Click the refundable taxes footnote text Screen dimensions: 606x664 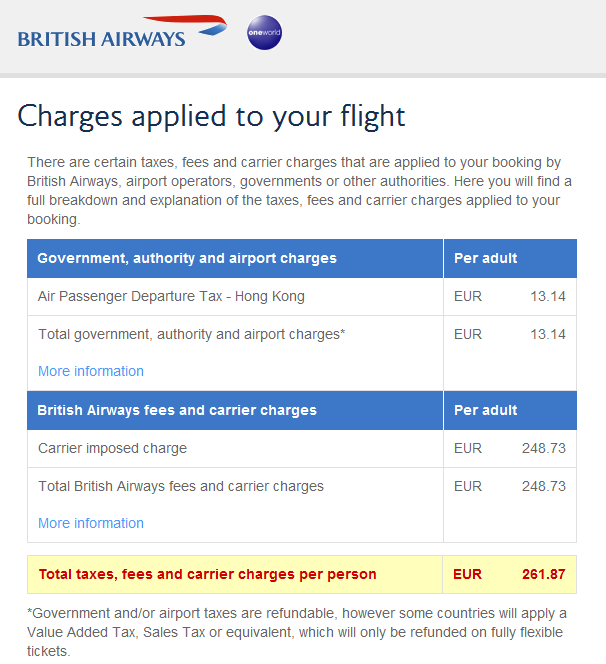pos(297,632)
